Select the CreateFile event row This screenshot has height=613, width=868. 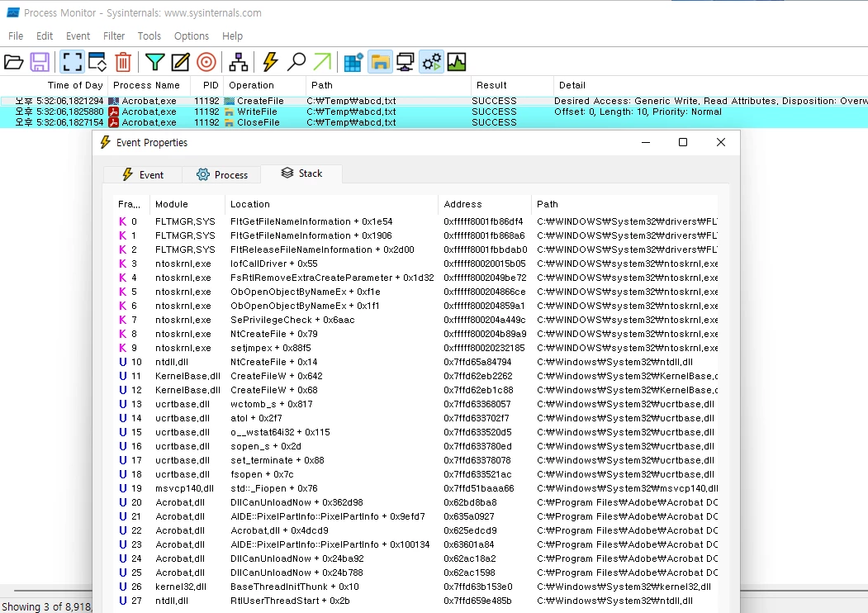[434, 101]
